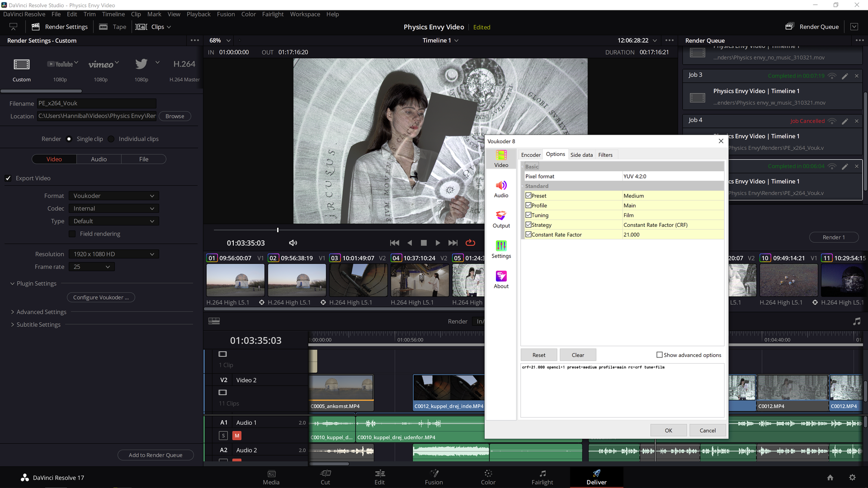The width and height of the screenshot is (868, 488).
Task: Edit Job 3 with pencil icon
Action: [x=844, y=76]
